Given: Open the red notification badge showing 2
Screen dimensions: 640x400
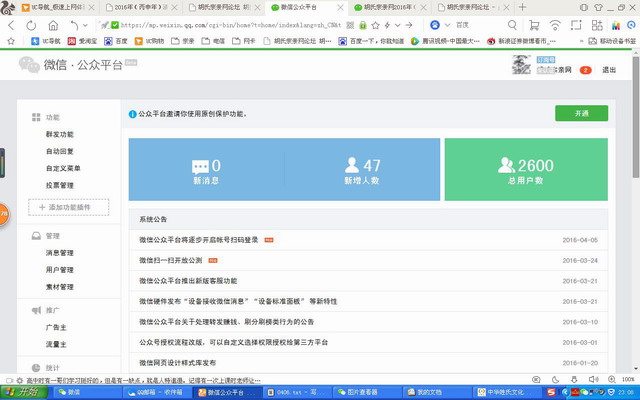Looking at the screenshot, I should pos(585,70).
